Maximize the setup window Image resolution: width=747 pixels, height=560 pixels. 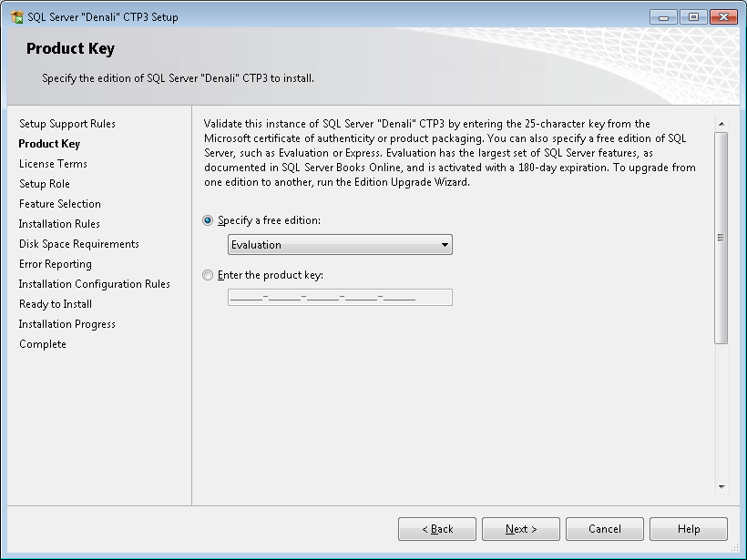tap(693, 17)
